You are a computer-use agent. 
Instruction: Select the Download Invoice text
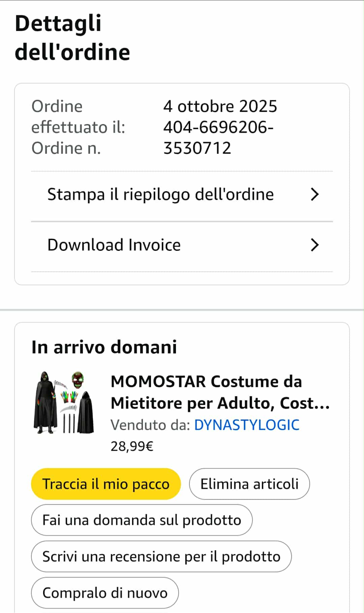click(114, 245)
